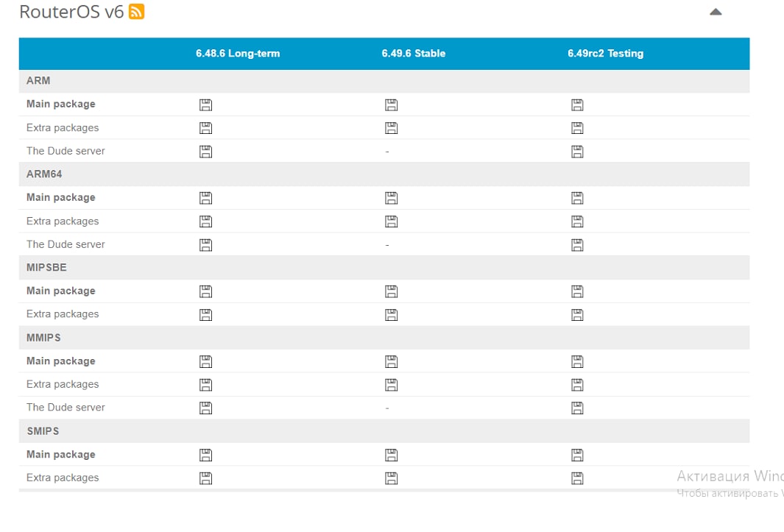Download SMIPS Extra packages Testing
Image resolution: width=784 pixels, height=532 pixels.
pyautogui.click(x=577, y=478)
